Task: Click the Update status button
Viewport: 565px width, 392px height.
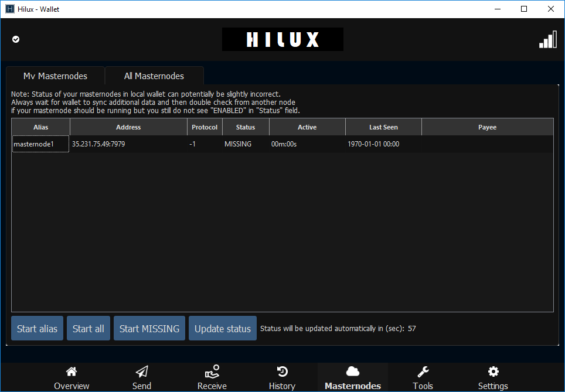Action: click(223, 328)
